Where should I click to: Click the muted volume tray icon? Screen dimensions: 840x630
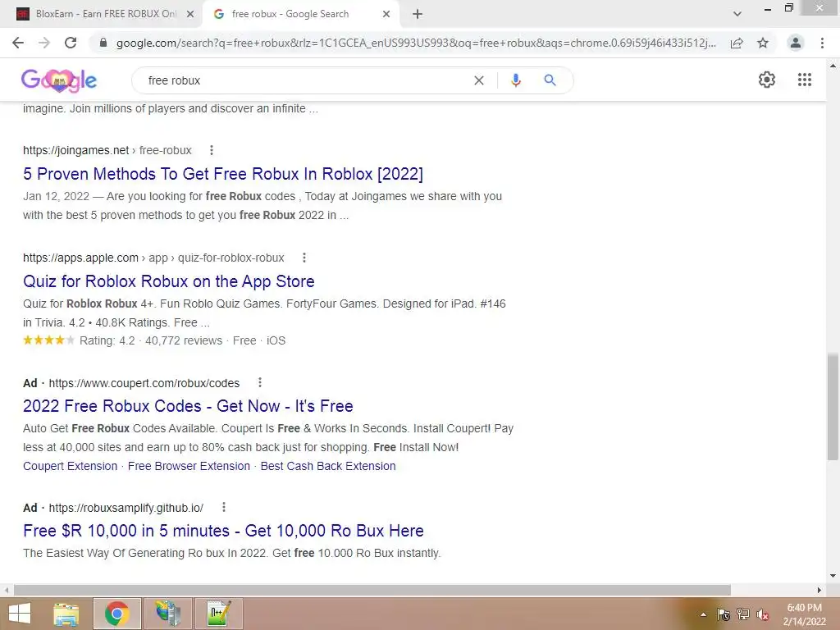pyautogui.click(x=762, y=614)
